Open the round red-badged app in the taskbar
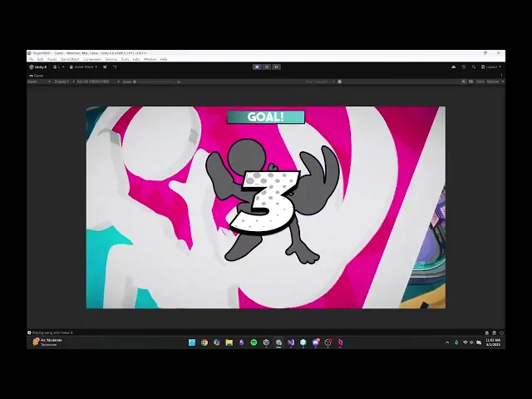Image resolution: width=532 pixels, height=399 pixels. point(328,342)
